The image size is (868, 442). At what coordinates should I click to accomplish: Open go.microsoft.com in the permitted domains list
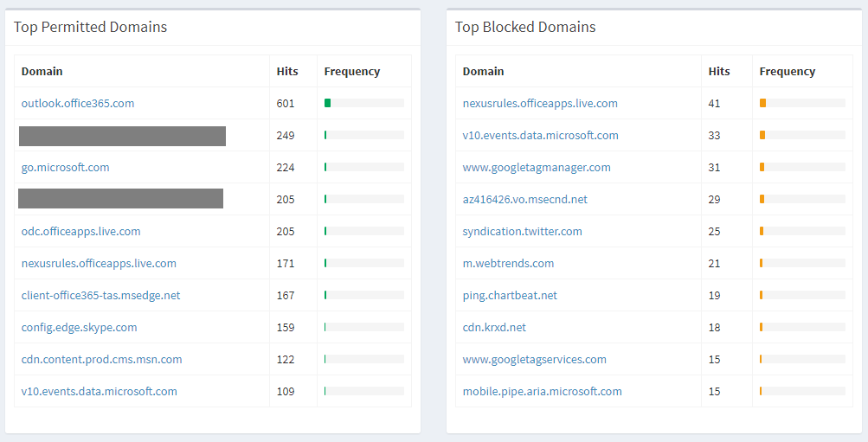(65, 168)
